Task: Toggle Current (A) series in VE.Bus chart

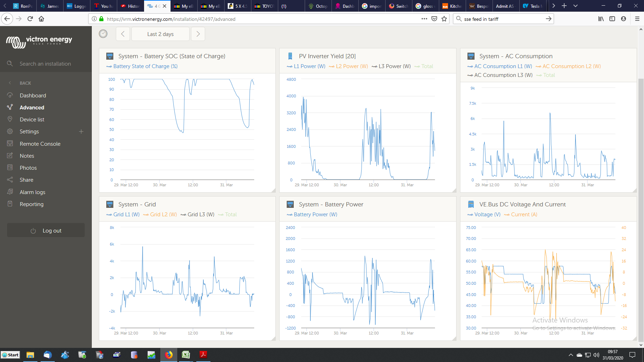Action: 521,215
